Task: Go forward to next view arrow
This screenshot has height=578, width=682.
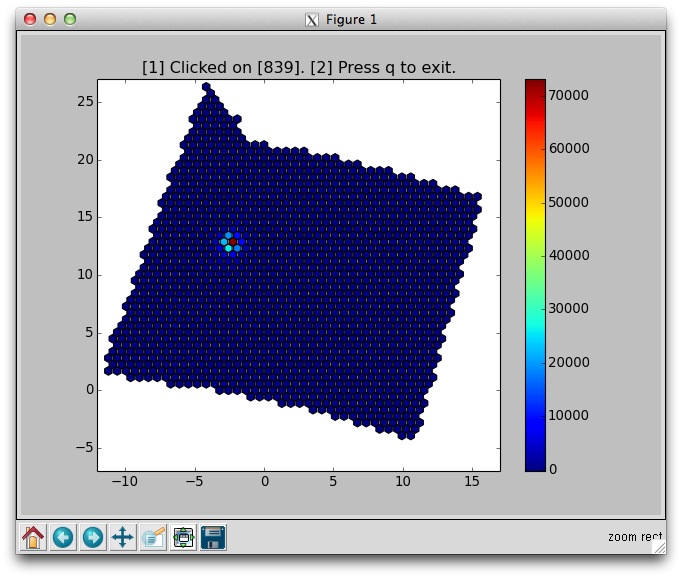Action: coord(93,537)
